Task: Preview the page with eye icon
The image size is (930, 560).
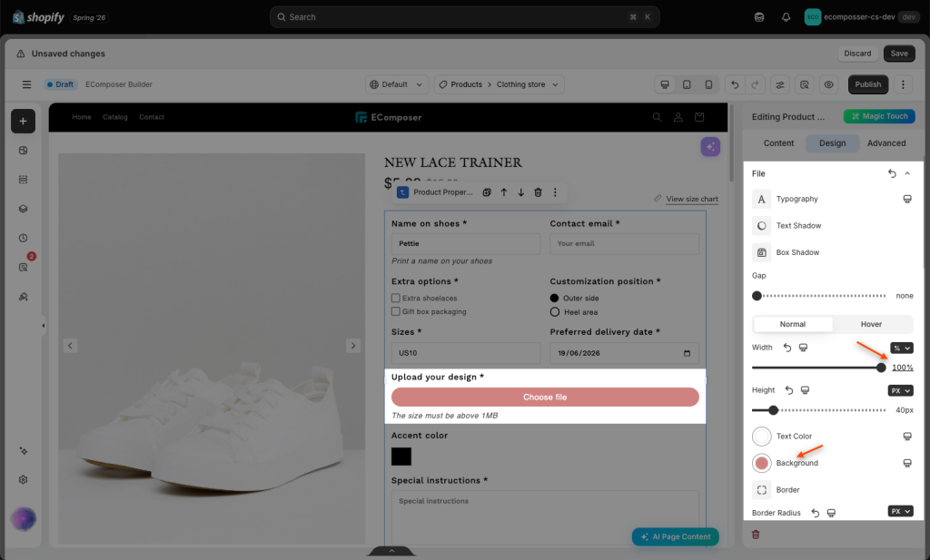Action: click(828, 84)
